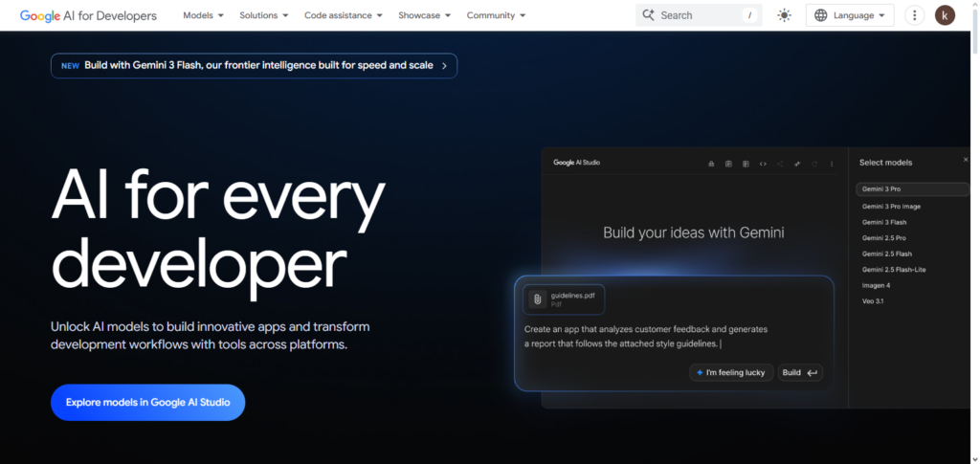Expand the Showcase dropdown menu
This screenshot has width=980, height=464.
click(x=424, y=15)
